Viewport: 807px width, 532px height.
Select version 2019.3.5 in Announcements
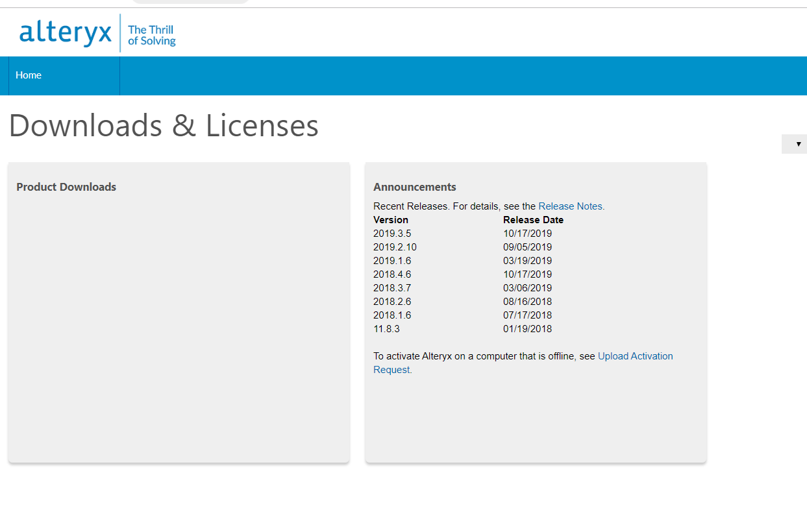(x=392, y=233)
